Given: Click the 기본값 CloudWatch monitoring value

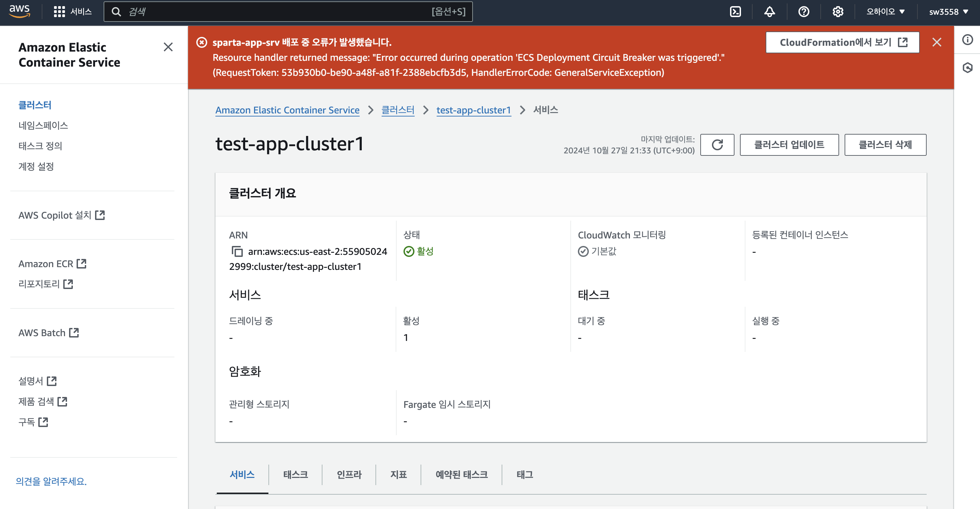Looking at the screenshot, I should [x=597, y=251].
